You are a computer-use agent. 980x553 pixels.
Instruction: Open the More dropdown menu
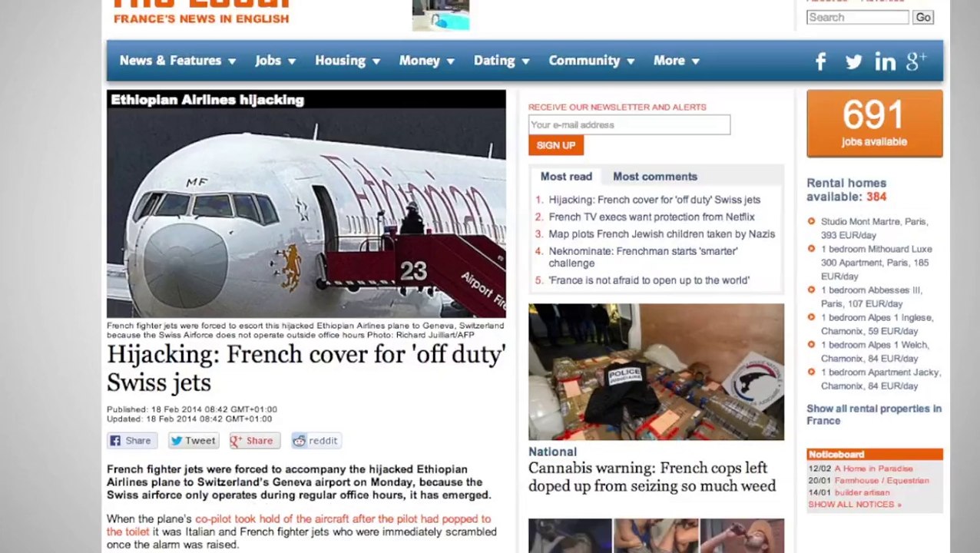677,61
